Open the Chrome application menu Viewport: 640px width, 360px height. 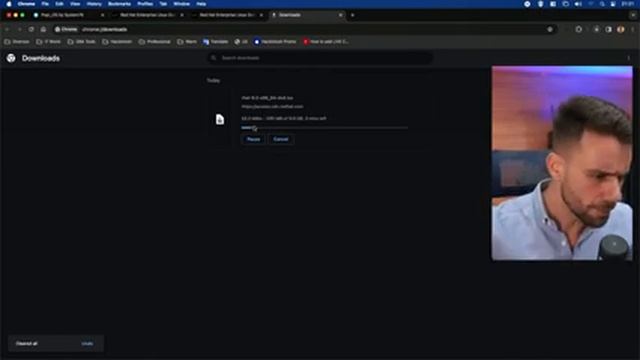click(26, 4)
